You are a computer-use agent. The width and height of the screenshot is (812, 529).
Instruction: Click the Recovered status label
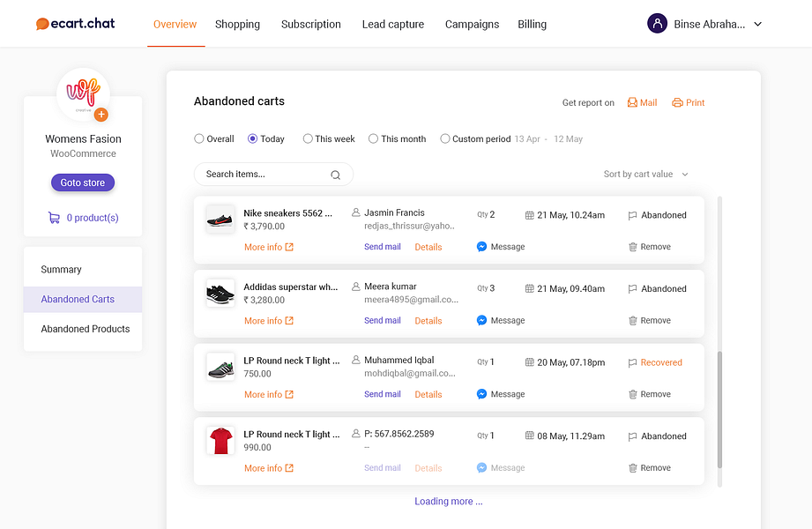661,362
